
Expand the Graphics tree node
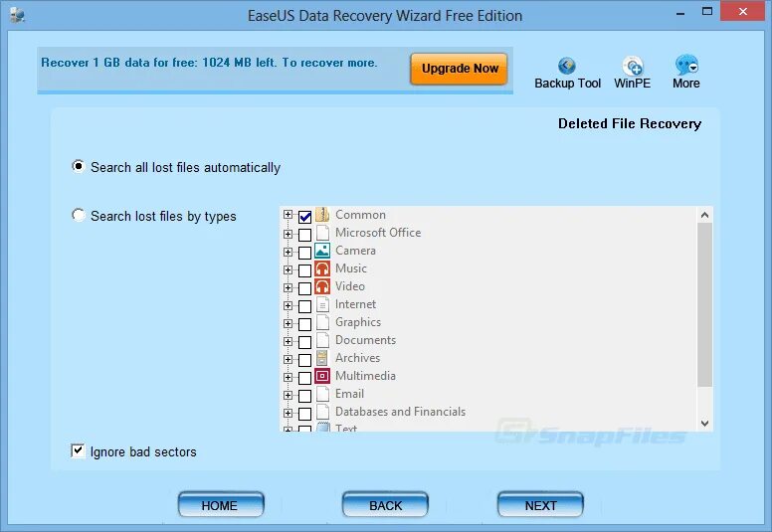pyautogui.click(x=289, y=324)
